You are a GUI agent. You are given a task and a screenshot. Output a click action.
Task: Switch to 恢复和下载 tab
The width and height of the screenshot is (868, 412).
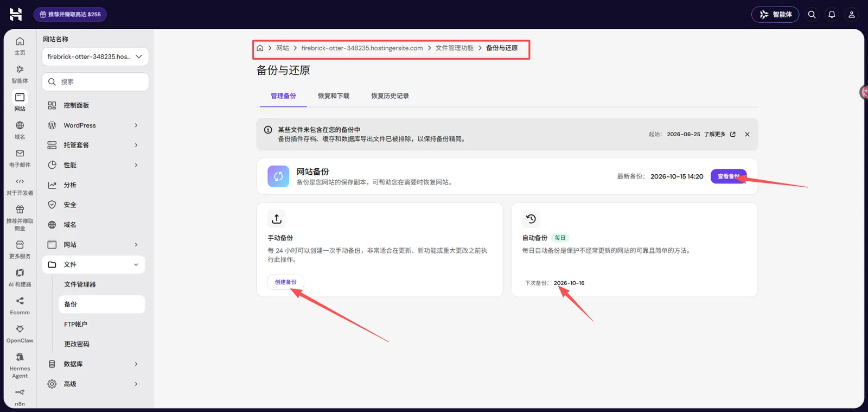pyautogui.click(x=334, y=96)
